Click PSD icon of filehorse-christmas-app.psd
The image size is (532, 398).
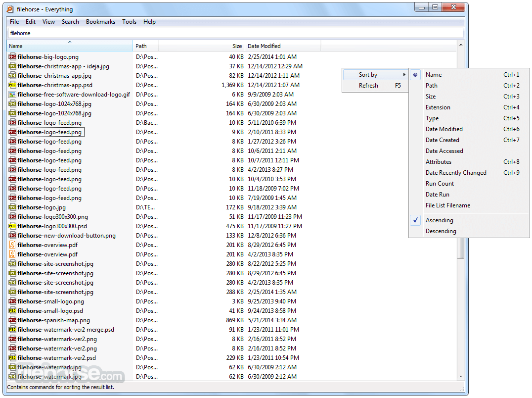pos(12,85)
